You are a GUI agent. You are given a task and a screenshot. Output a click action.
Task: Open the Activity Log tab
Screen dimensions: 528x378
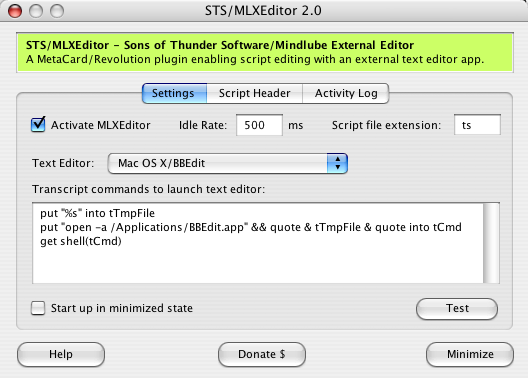346,93
